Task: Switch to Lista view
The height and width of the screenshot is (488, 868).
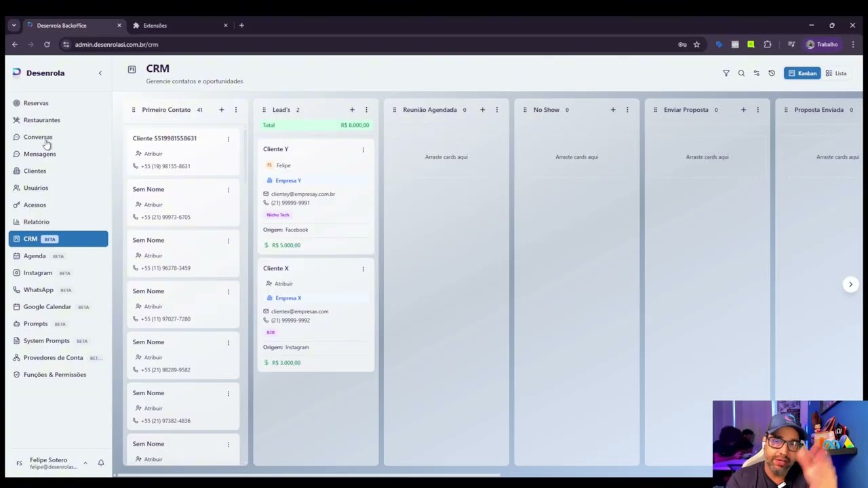Action: 836,73
